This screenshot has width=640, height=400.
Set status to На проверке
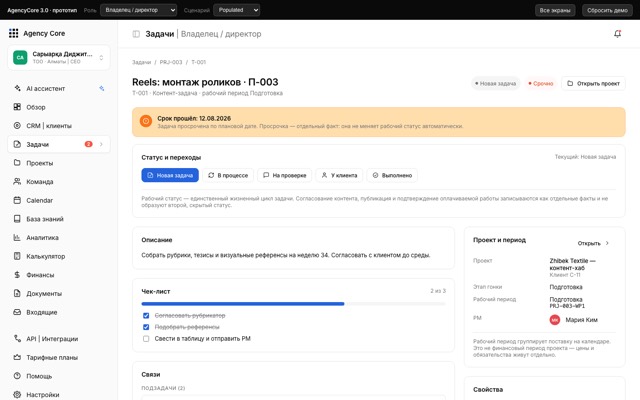point(284,175)
